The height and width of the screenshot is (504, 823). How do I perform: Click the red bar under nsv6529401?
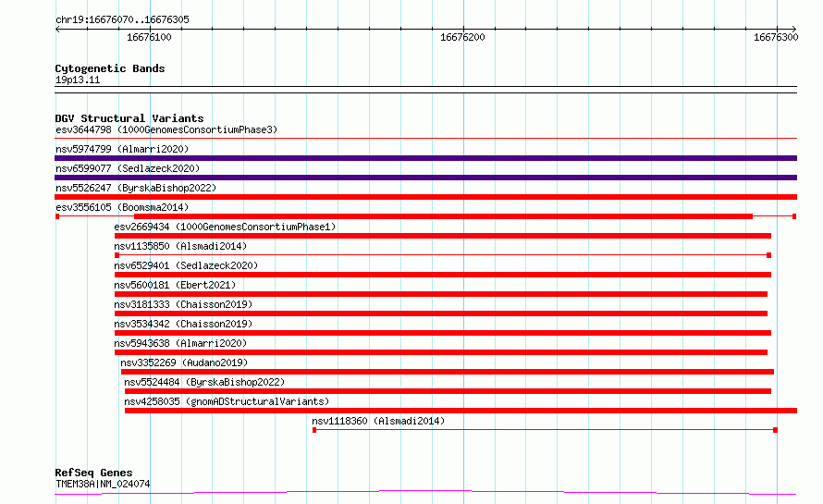(x=443, y=275)
